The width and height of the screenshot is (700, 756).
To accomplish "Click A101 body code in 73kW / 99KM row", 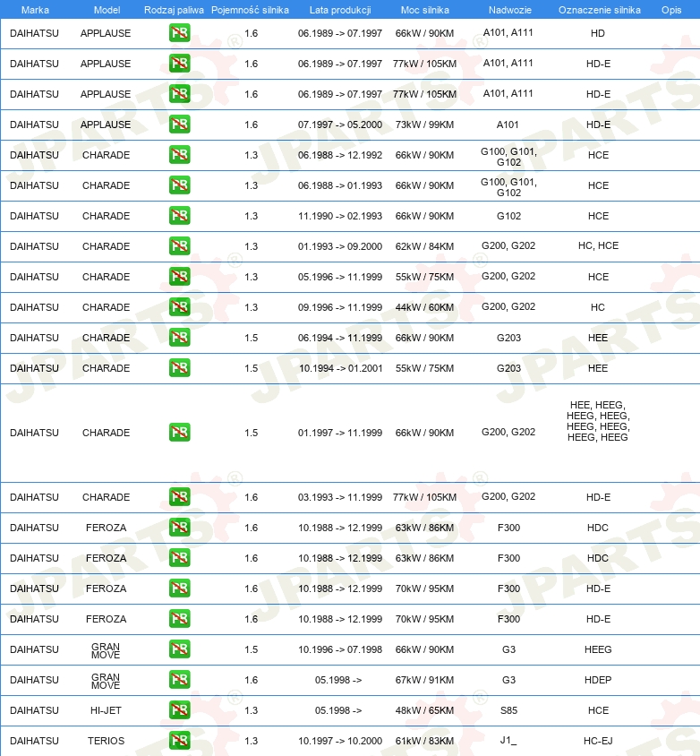I will point(508,125).
